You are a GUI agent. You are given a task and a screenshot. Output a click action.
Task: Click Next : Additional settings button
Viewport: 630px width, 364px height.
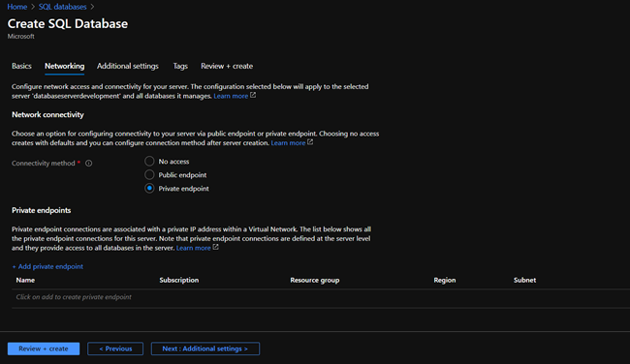pyautogui.click(x=205, y=349)
